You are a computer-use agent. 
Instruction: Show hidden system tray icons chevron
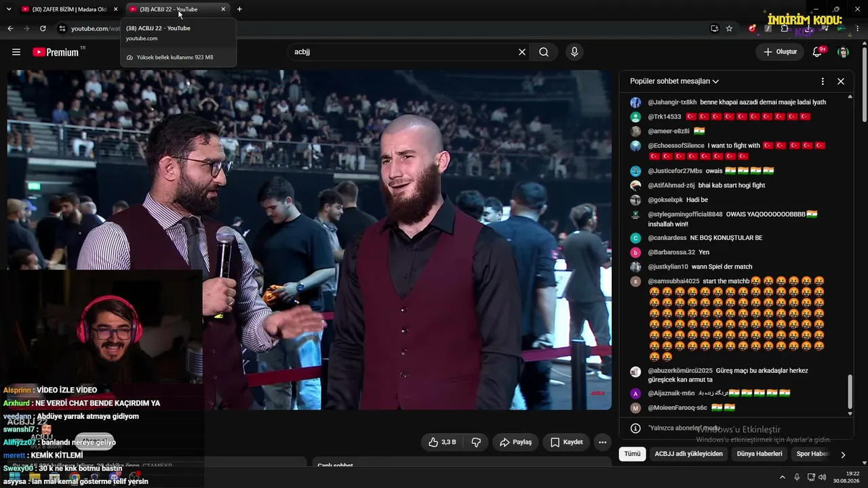[x=783, y=477]
